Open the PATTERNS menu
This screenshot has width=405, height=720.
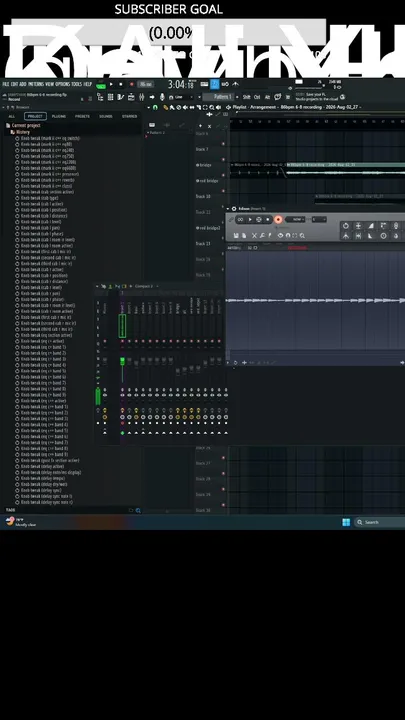(36, 84)
